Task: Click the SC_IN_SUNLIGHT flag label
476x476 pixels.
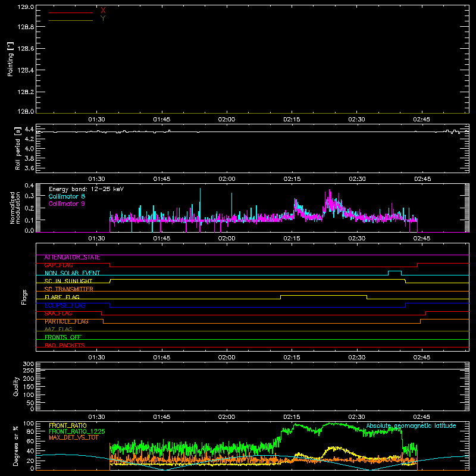Action: [x=68, y=281]
